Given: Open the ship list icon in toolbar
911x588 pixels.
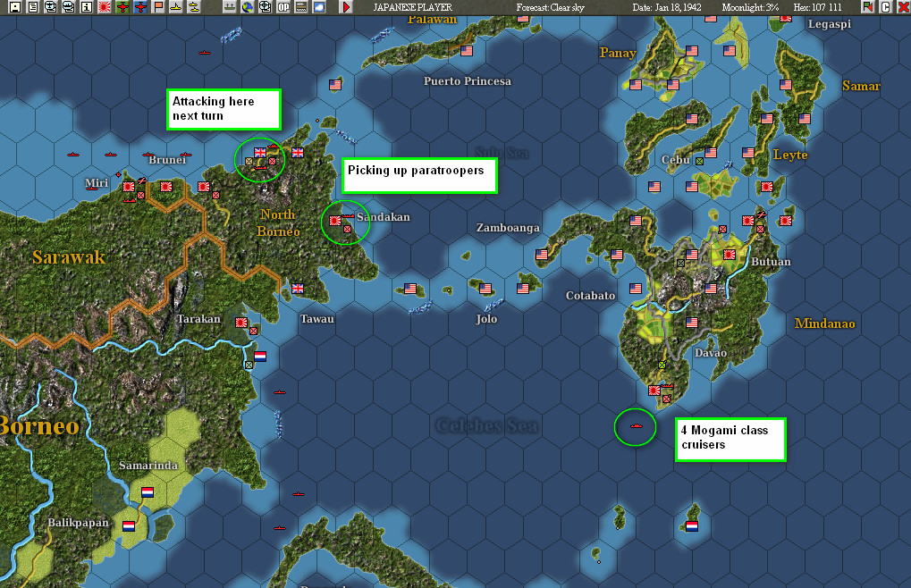Looking at the screenshot, I should point(69,7).
